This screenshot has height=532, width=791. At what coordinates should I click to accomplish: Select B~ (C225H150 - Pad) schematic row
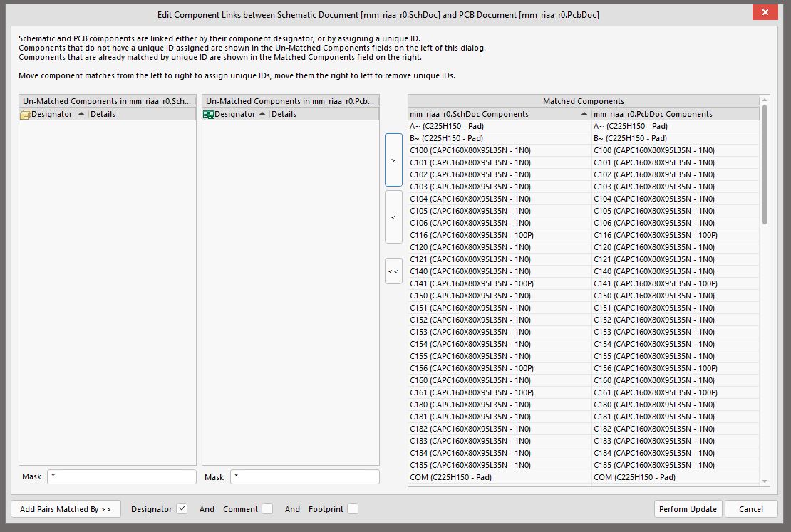[x=500, y=138]
